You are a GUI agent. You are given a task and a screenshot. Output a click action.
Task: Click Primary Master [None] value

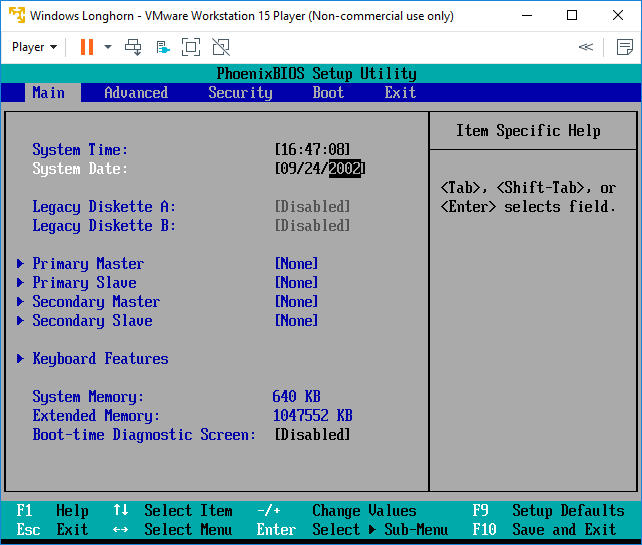tap(296, 263)
